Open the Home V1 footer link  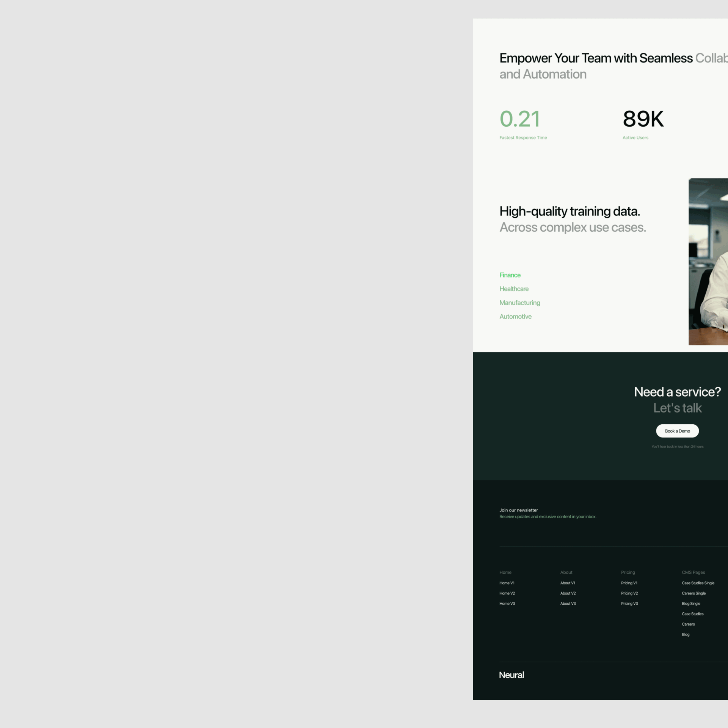tap(507, 583)
